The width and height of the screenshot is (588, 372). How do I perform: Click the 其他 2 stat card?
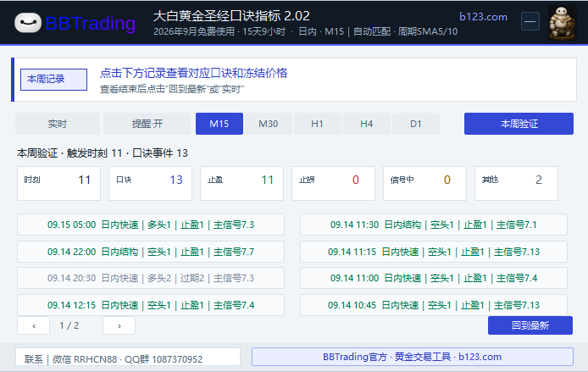click(516, 183)
